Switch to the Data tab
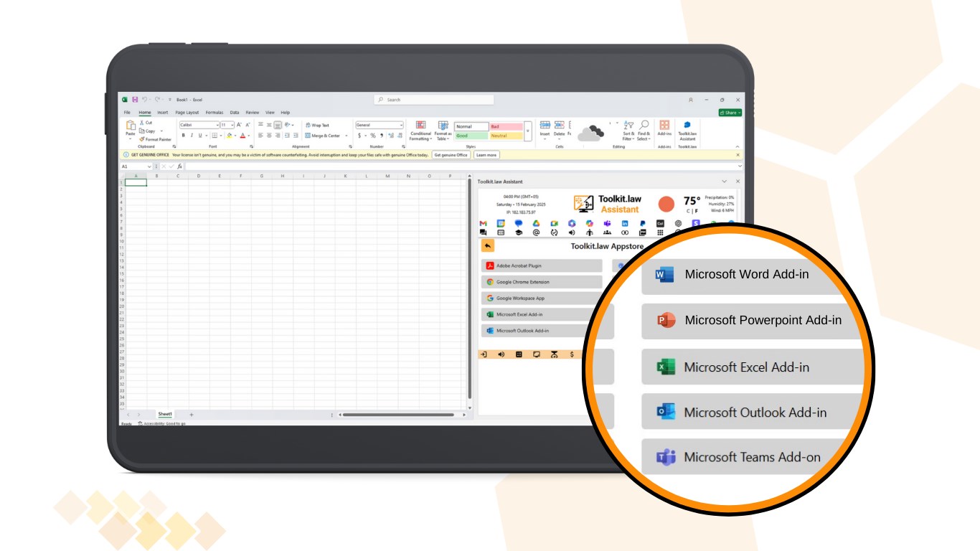 point(235,113)
